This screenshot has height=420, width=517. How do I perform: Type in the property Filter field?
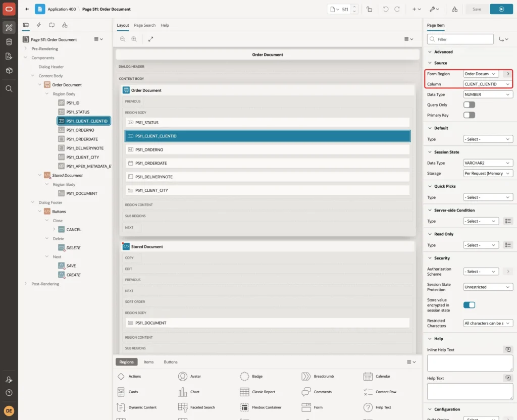tap(460, 39)
